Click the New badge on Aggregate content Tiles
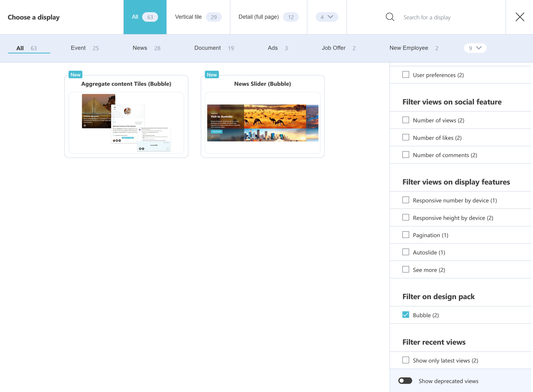This screenshot has height=392, width=533. click(x=75, y=75)
